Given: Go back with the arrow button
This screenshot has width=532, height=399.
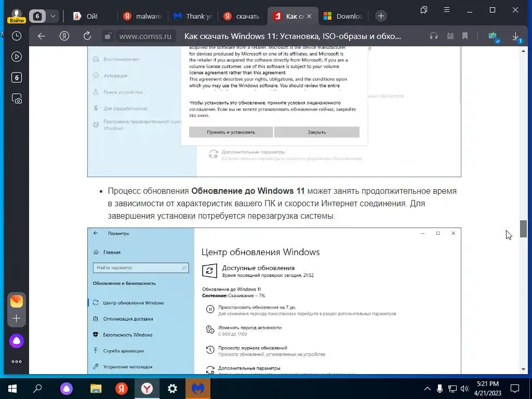Looking at the screenshot, I should point(42,36).
